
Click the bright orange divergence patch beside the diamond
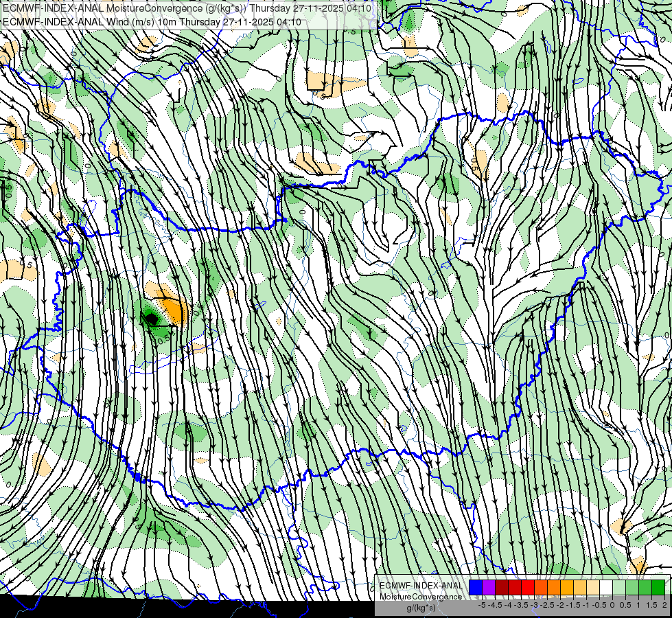pos(174,310)
